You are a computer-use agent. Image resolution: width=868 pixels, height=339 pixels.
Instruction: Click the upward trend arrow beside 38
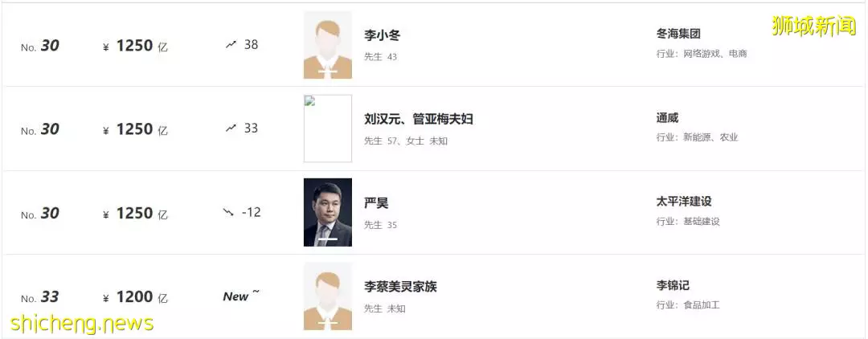pyautogui.click(x=231, y=44)
